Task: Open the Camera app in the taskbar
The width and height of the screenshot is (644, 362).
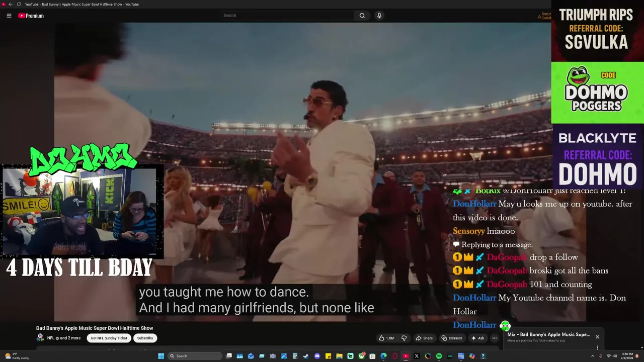Action: click(273, 356)
